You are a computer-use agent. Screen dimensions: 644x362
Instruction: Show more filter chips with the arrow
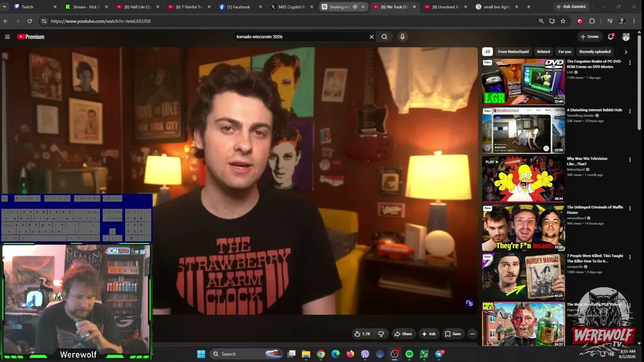(626, 52)
